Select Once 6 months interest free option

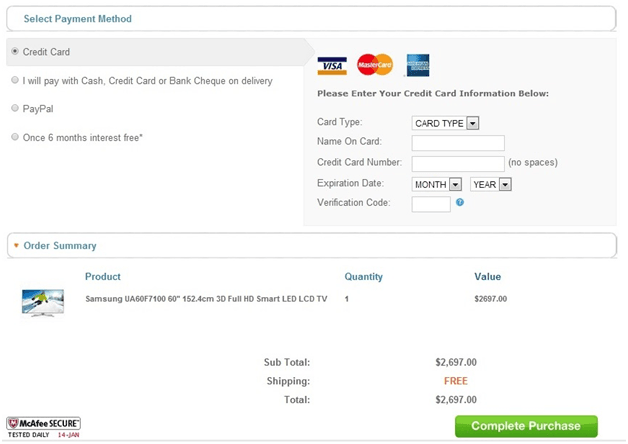15,137
